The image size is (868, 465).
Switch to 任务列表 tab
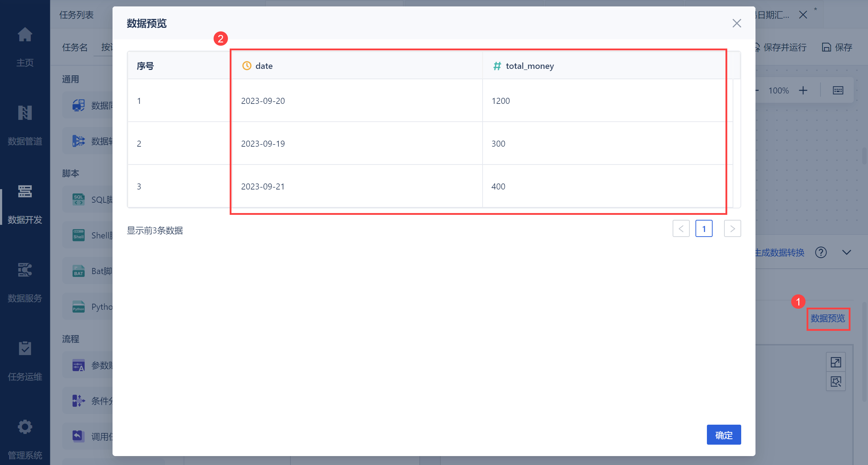(76, 15)
